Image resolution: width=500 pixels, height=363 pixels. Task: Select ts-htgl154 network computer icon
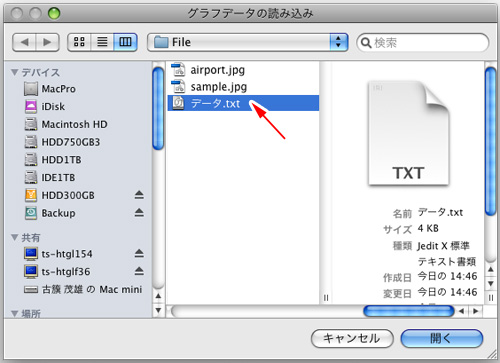tap(31, 254)
